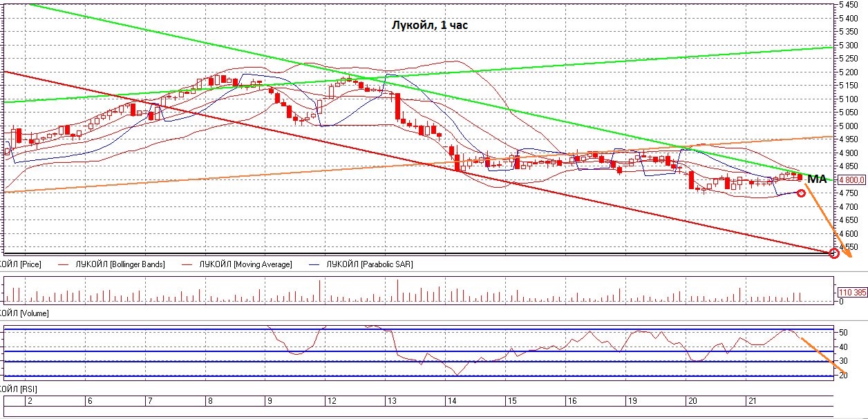This screenshot has width=868, height=419.
Task: Select the Moving Average legend entry
Action: coord(245,264)
